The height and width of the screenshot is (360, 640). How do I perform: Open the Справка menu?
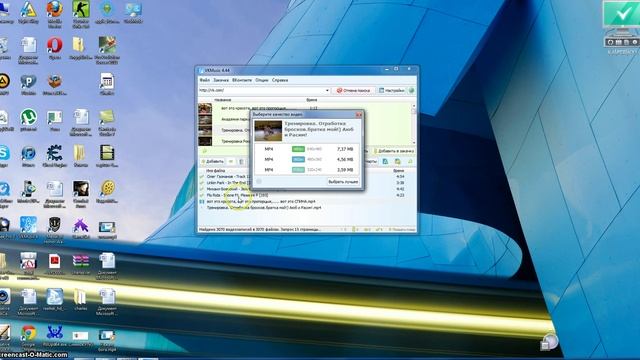[280, 80]
